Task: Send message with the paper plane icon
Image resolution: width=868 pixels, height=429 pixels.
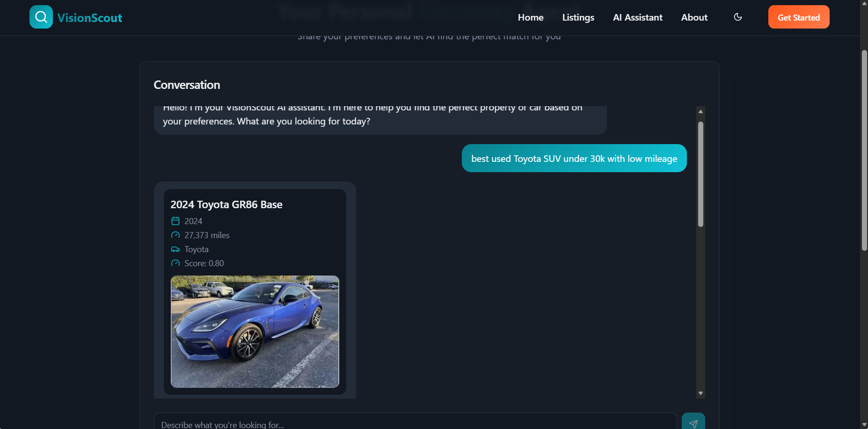Action: coord(693,422)
